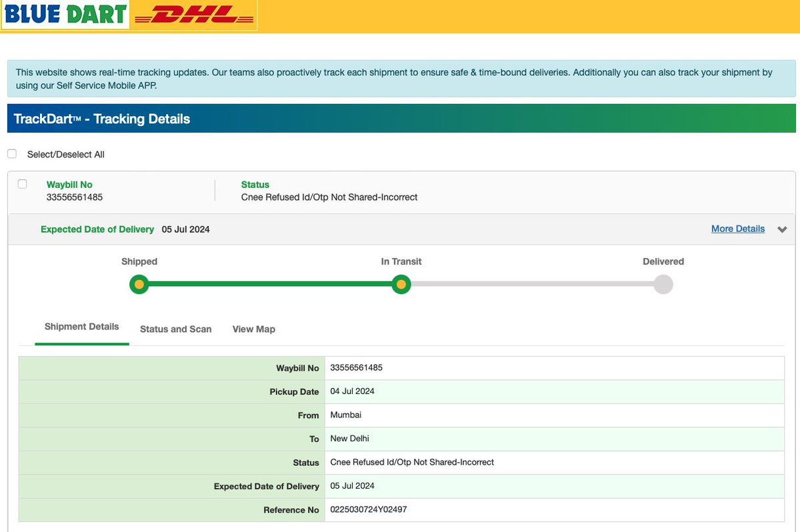The width and height of the screenshot is (800, 532).
Task: Click the TrackDart - Tracking Details heading
Action: click(x=102, y=119)
